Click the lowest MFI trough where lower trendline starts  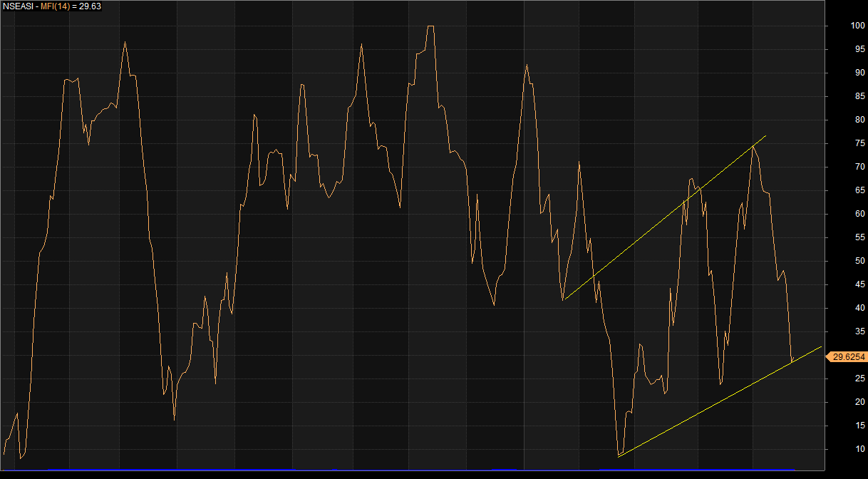coord(619,455)
